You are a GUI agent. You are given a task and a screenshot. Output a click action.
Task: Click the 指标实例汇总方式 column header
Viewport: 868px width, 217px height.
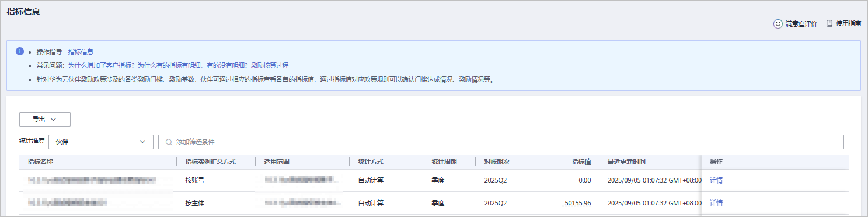pyautogui.click(x=210, y=162)
